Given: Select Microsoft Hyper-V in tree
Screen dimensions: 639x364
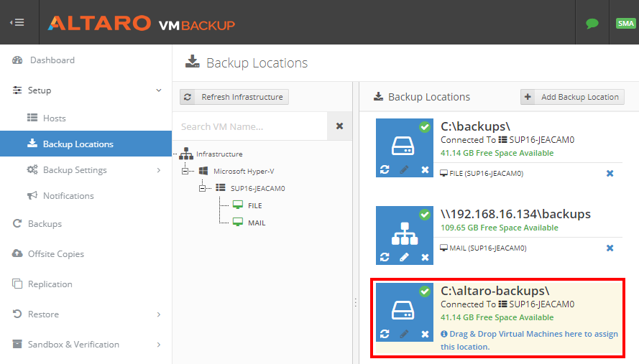Looking at the screenshot, I should click(244, 172).
